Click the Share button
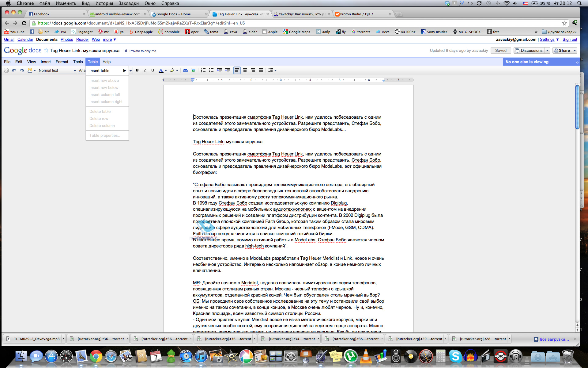The image size is (588, 368). pos(562,51)
